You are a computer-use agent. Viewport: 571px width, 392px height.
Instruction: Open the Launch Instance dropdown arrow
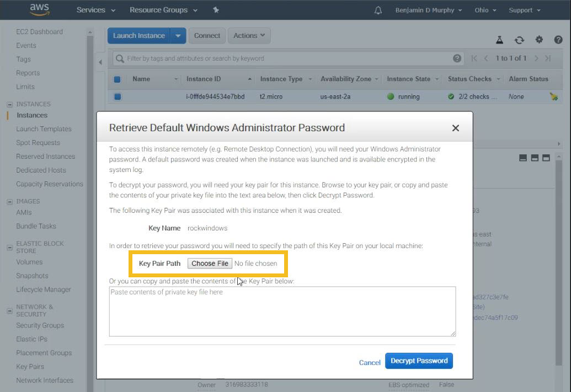[x=178, y=36]
